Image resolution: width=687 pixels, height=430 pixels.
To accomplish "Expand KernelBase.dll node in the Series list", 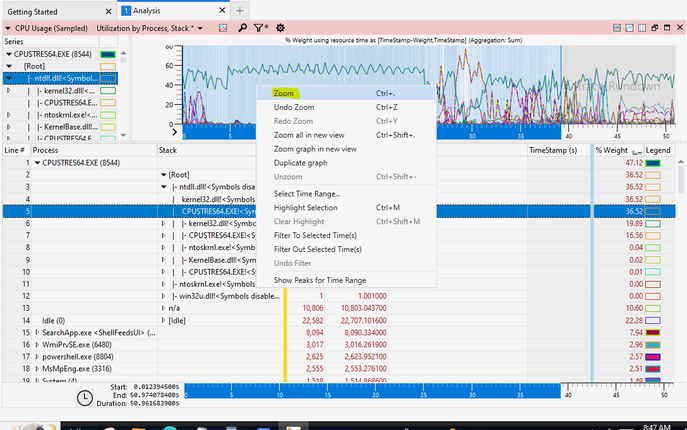I will coord(8,127).
